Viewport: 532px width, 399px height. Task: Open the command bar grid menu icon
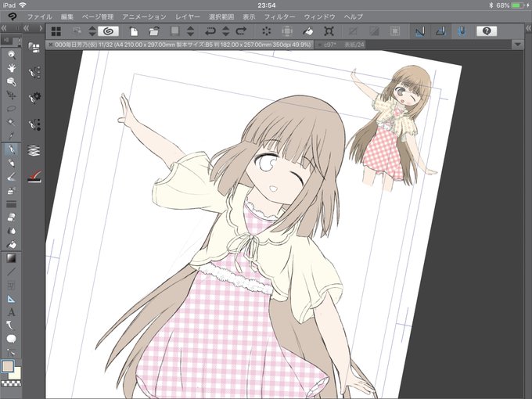[x=56, y=31]
